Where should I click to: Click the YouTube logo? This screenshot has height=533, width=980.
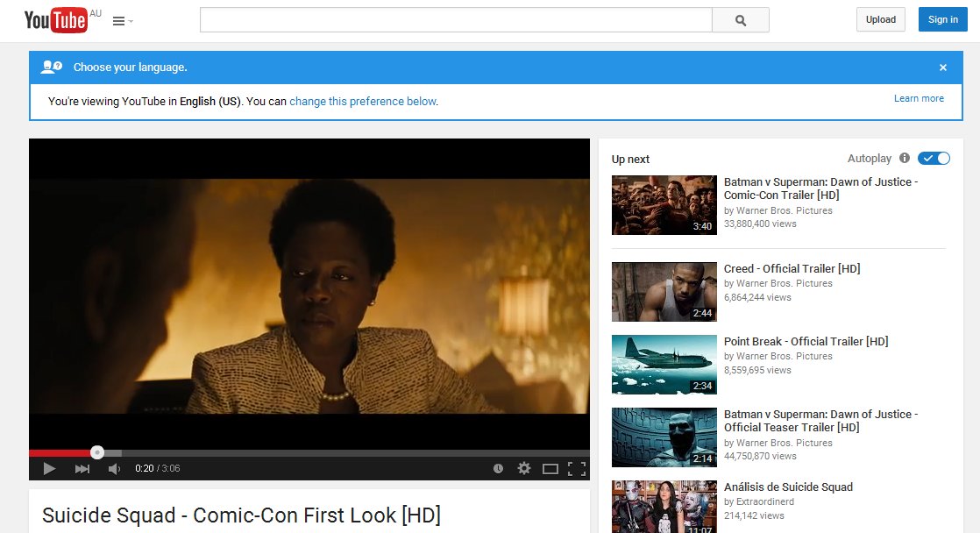[55, 20]
